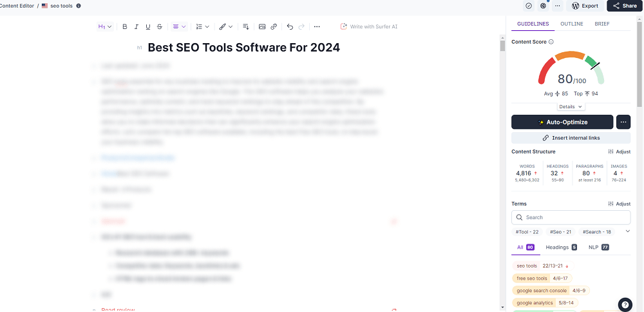
Task: Apply strikethrough formatting
Action: 159,26
